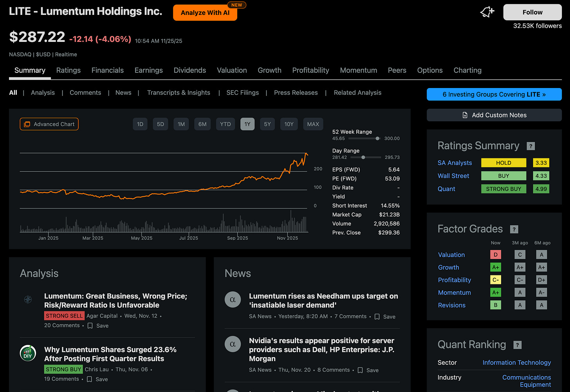570x392 pixels.
Task: Open the Quant rating link
Action: [446, 189]
